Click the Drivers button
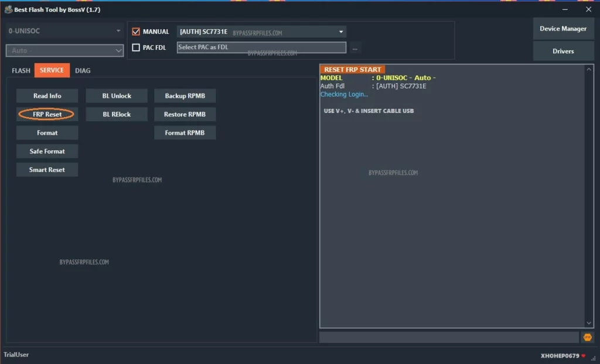This screenshot has height=364, width=600. [x=563, y=51]
